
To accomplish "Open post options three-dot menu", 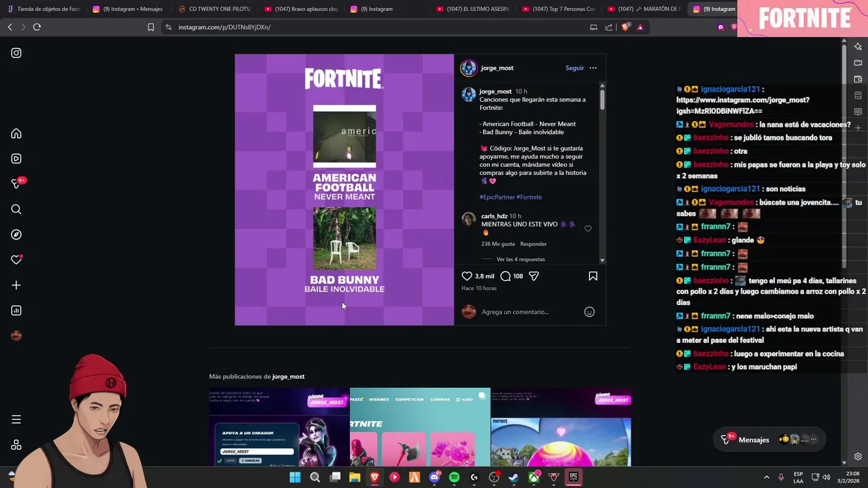I will (x=593, y=68).
